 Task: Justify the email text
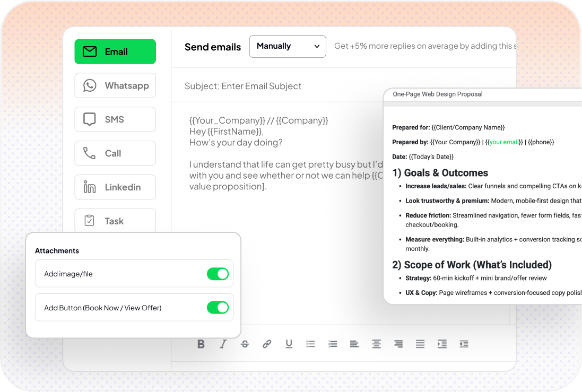420,344
